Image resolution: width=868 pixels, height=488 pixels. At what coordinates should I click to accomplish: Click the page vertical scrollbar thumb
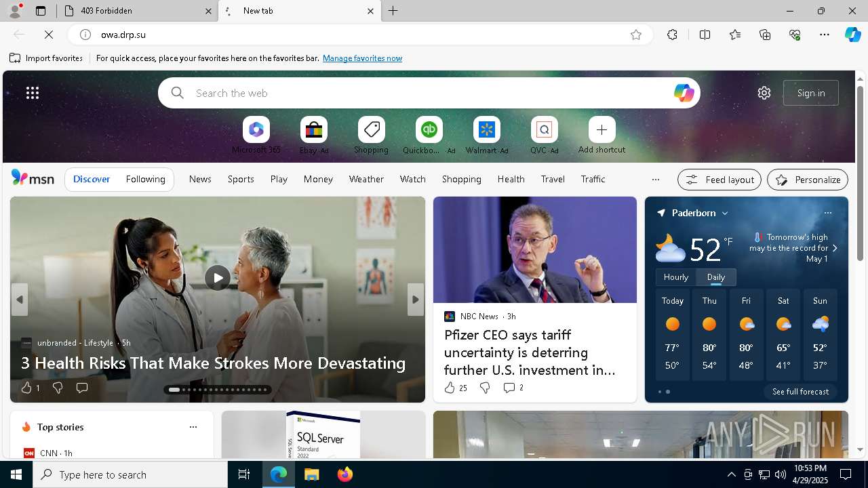tap(860, 173)
